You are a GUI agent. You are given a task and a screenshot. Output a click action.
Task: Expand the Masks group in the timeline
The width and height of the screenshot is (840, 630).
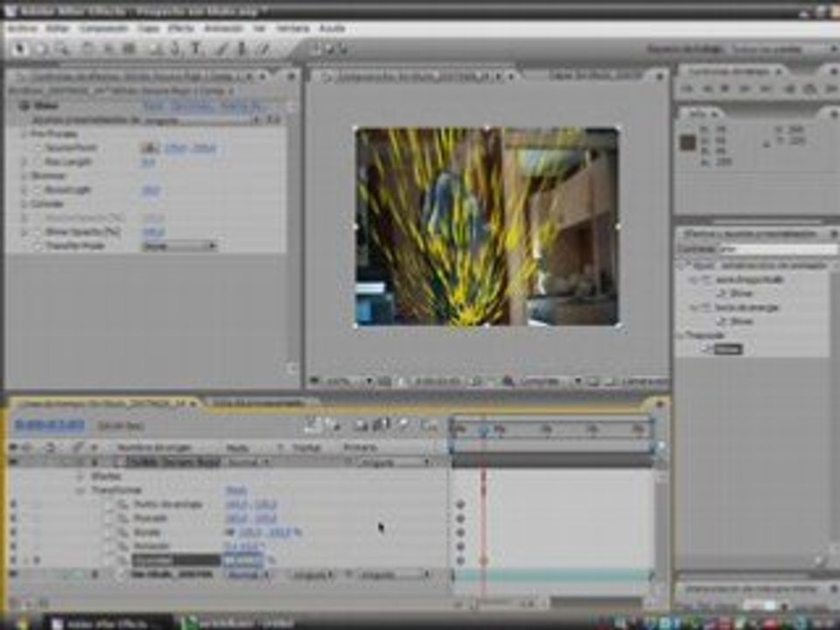pyautogui.click(x=80, y=476)
